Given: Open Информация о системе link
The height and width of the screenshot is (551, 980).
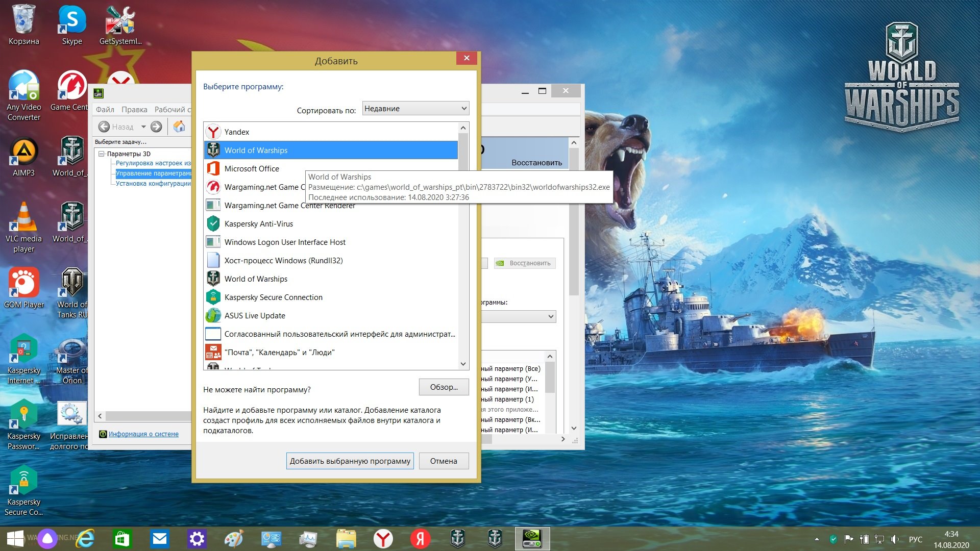Looking at the screenshot, I should pos(143,434).
